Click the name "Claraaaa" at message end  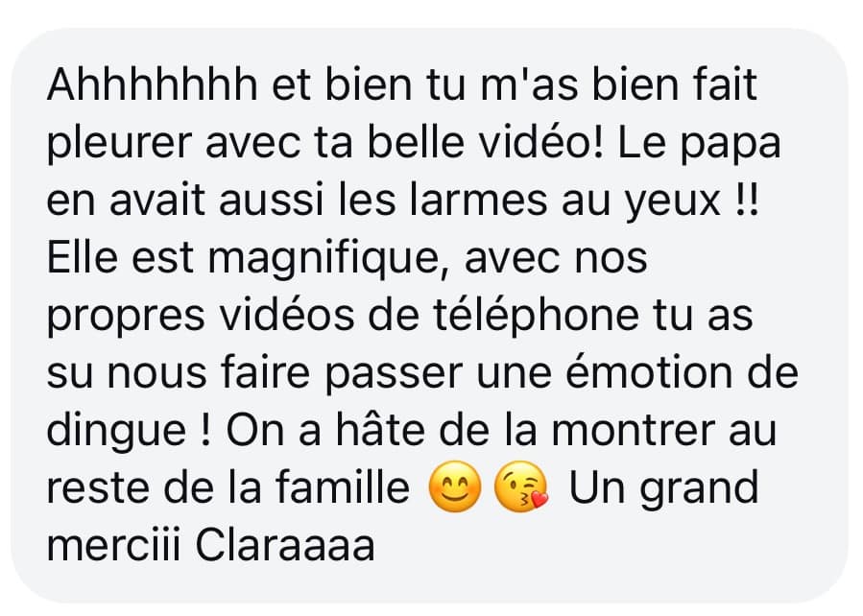(x=285, y=545)
